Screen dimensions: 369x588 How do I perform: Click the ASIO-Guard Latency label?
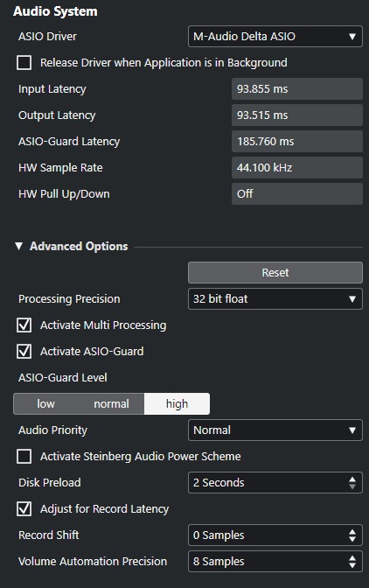69,142
